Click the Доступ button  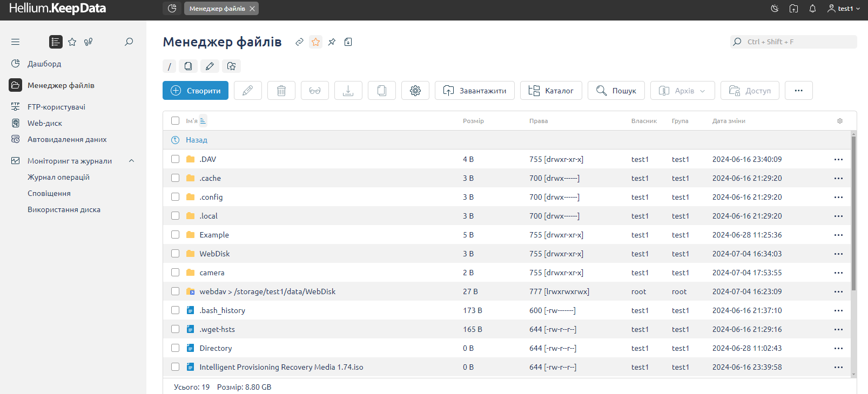tap(750, 91)
